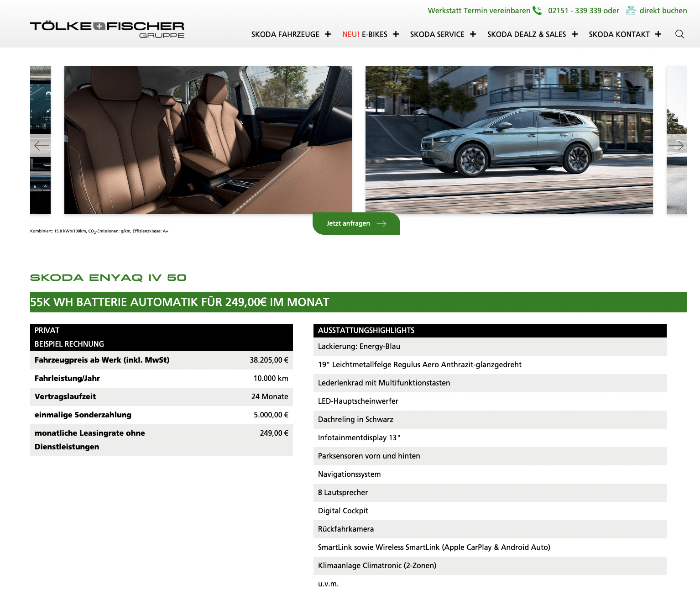Click the Digital Cockpit row
This screenshot has width=700, height=601.
490,511
